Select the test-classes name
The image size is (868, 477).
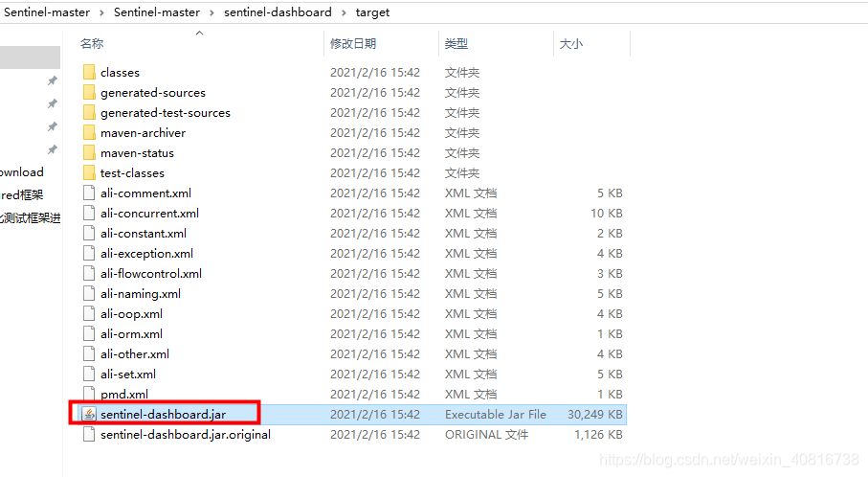click(132, 172)
